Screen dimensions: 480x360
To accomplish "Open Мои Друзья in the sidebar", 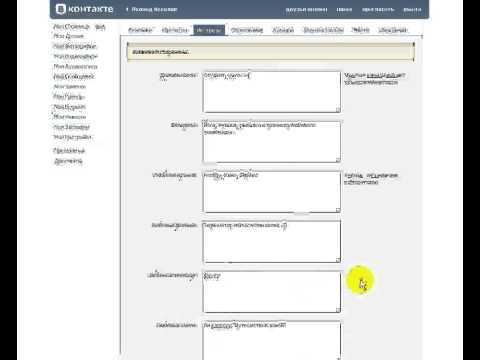I will (69, 36).
